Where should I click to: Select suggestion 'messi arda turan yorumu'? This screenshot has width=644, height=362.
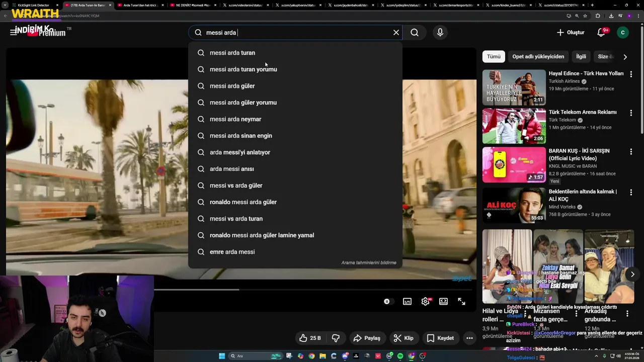(295, 69)
